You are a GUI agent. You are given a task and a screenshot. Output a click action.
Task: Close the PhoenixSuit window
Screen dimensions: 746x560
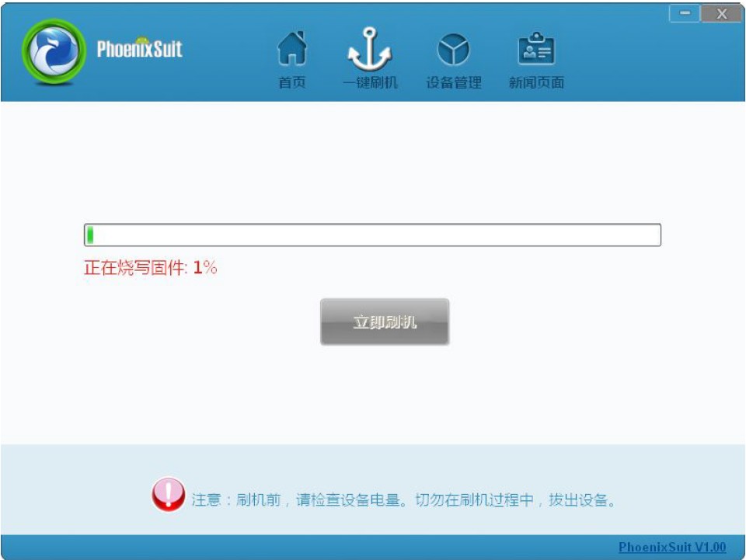point(721,13)
